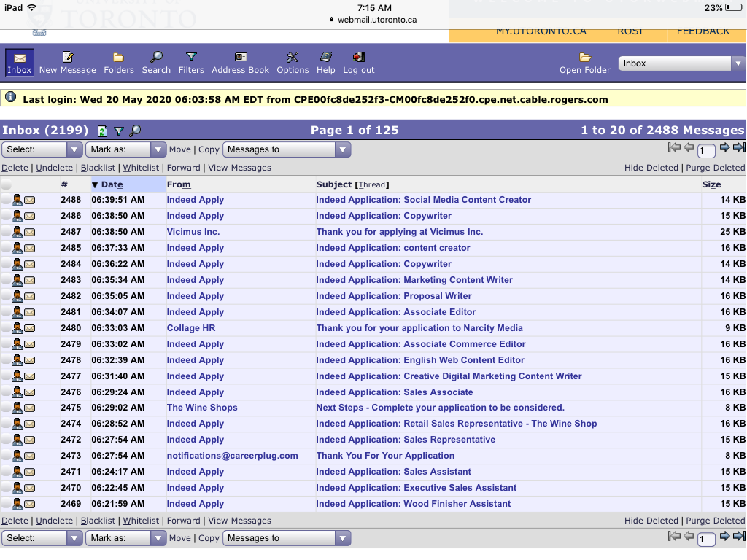Open 'Thank you for applying at Vicimus Inc.' email
747x560 pixels.
(399, 232)
